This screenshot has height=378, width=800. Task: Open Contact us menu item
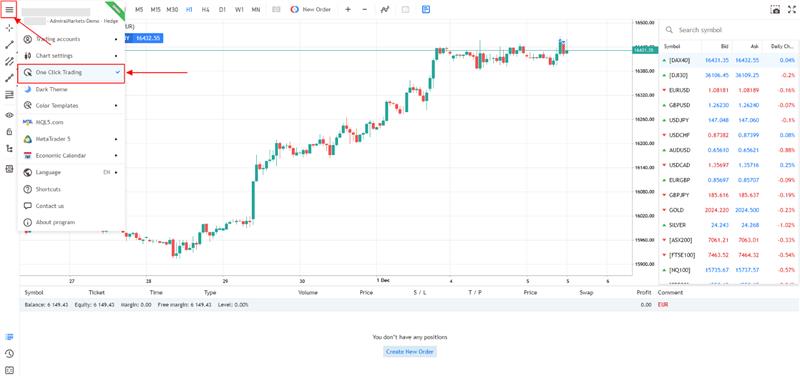click(x=71, y=206)
